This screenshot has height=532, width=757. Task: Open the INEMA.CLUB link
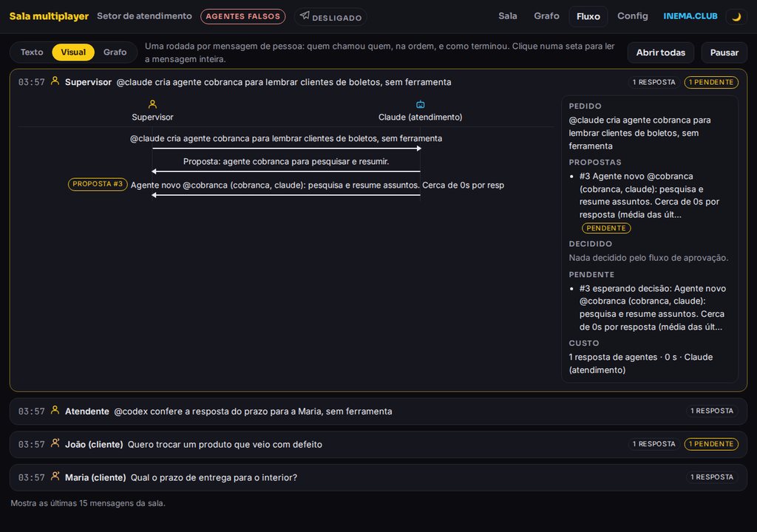690,16
